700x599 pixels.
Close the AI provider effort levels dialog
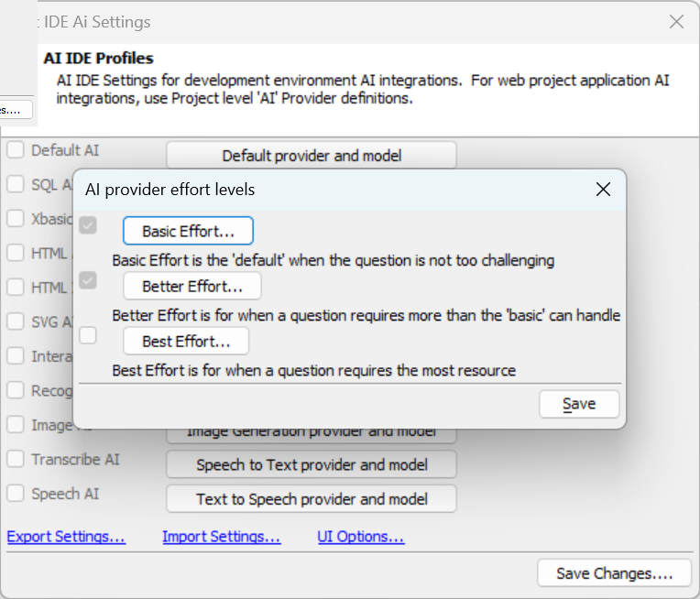click(603, 190)
